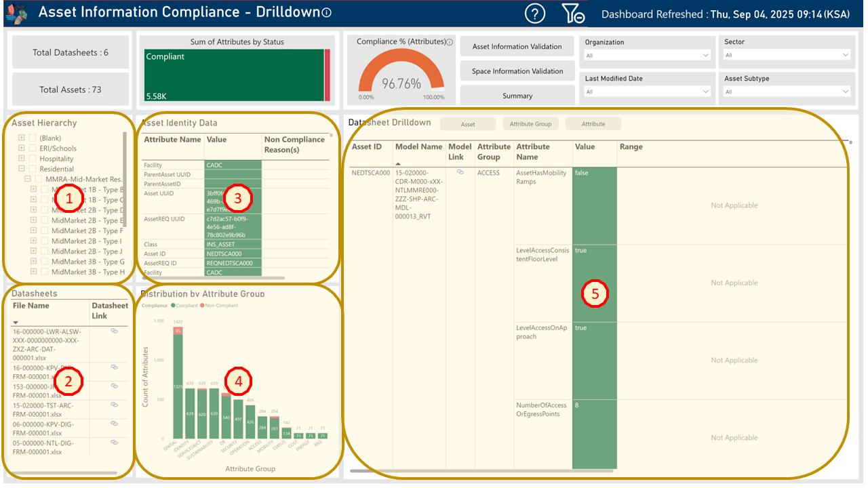The width and height of the screenshot is (868, 488).
Task: Open the Asset Subtype dropdown
Action: [785, 91]
